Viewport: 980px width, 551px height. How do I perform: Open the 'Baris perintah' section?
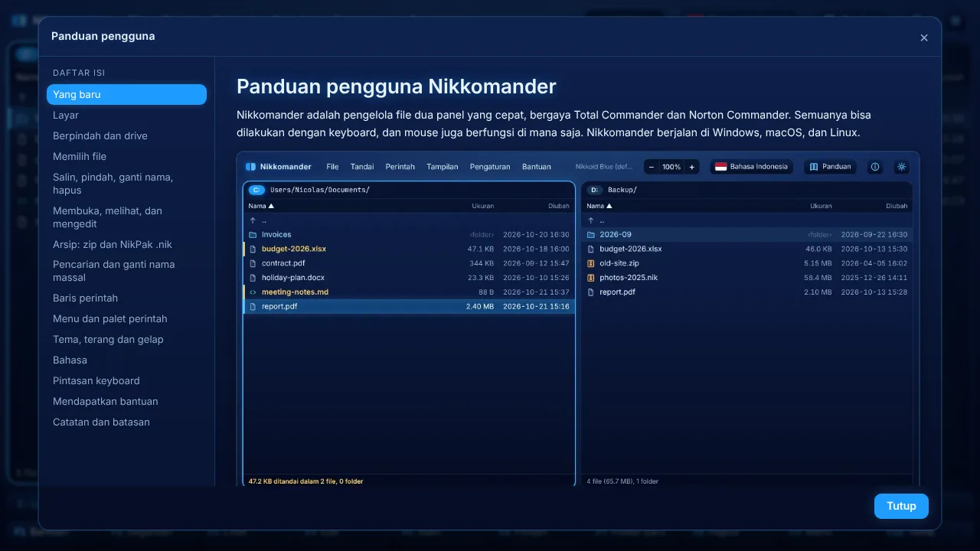click(126, 298)
